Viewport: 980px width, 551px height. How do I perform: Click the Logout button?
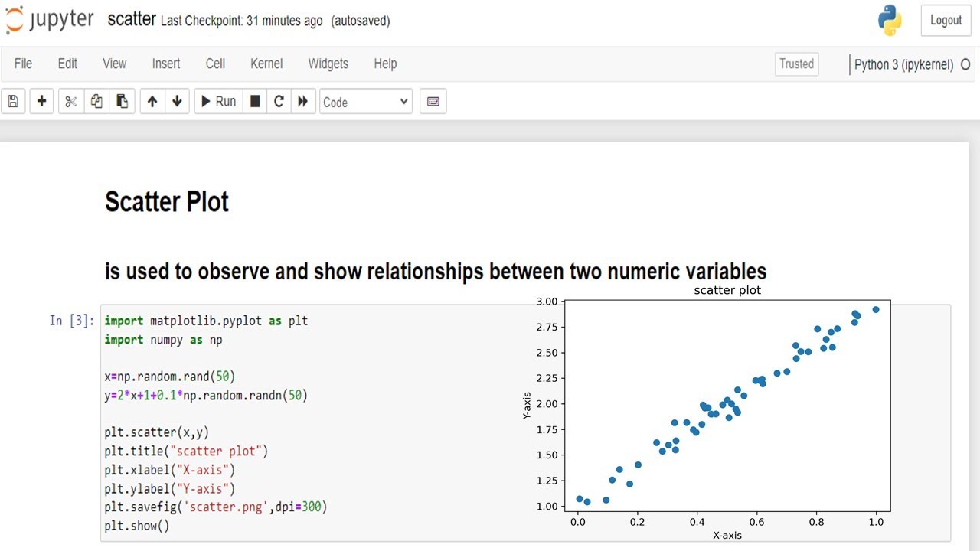(x=946, y=21)
